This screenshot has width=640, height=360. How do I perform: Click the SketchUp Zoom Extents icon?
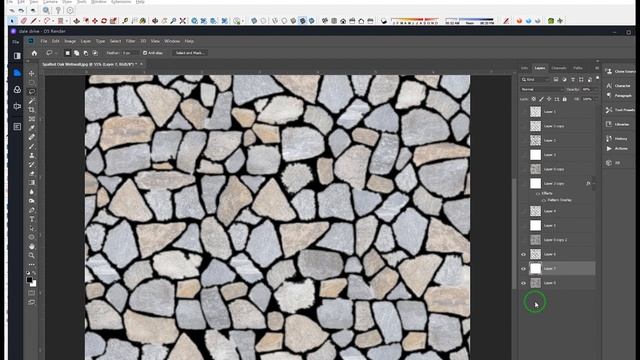coord(182,21)
